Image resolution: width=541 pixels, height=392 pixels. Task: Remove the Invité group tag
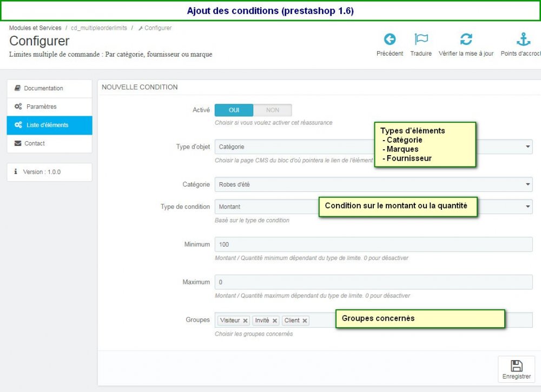click(275, 321)
